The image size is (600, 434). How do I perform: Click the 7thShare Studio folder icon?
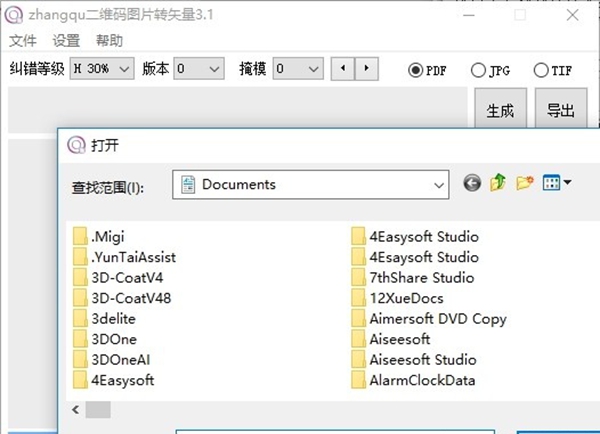(358, 277)
